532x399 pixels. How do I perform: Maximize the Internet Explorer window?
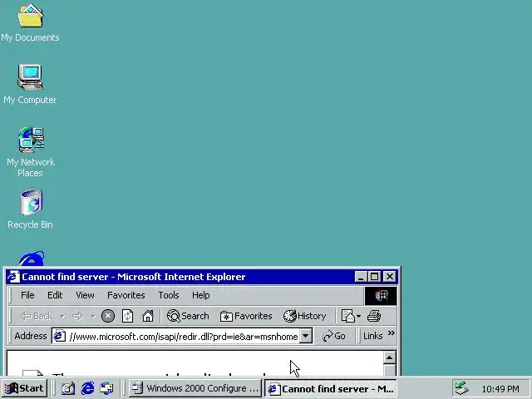pyautogui.click(x=375, y=277)
